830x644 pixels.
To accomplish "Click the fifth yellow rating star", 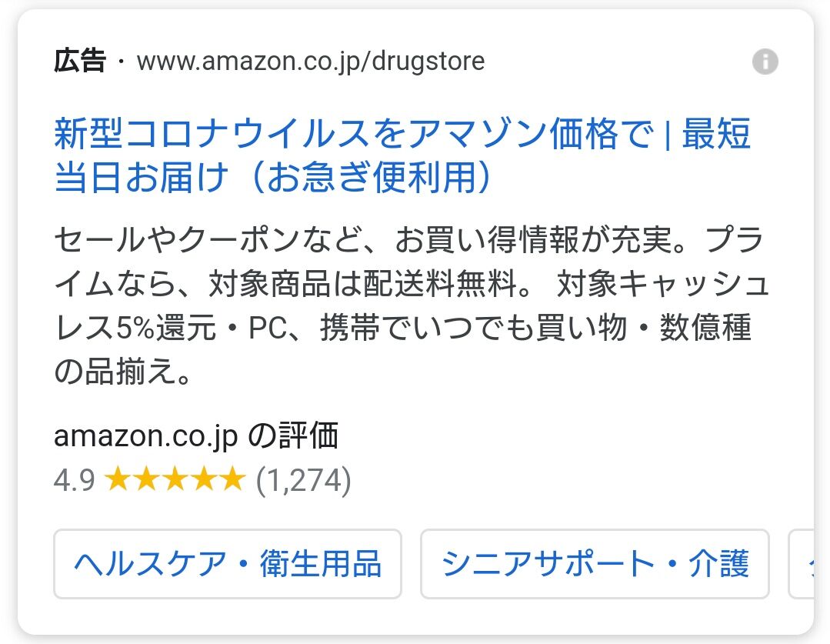I will (x=231, y=480).
